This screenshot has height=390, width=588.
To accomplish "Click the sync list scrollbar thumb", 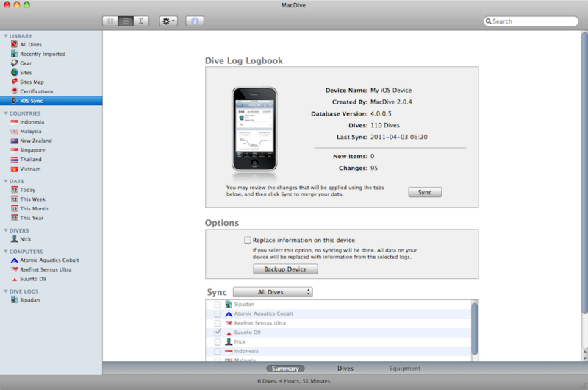I will pyautogui.click(x=474, y=328).
